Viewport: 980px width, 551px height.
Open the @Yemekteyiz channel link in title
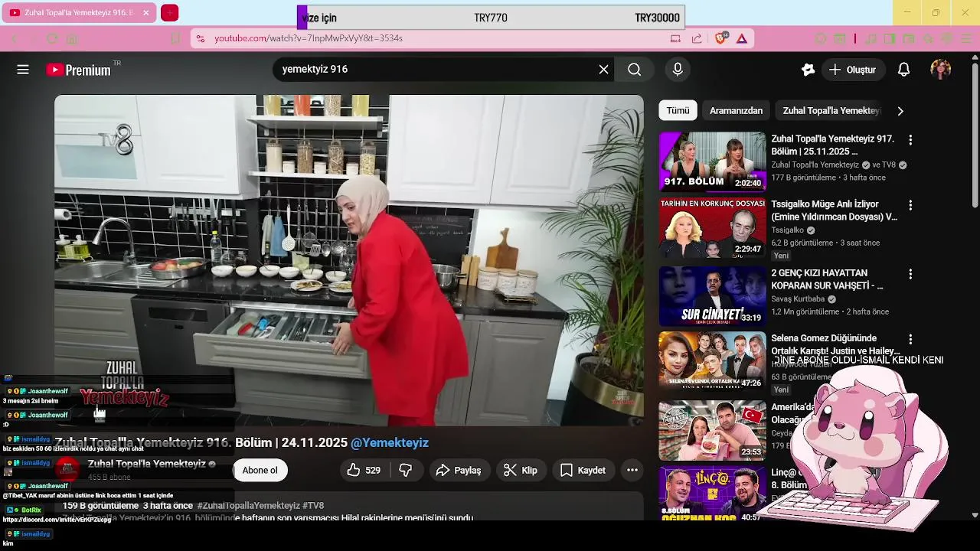click(390, 443)
